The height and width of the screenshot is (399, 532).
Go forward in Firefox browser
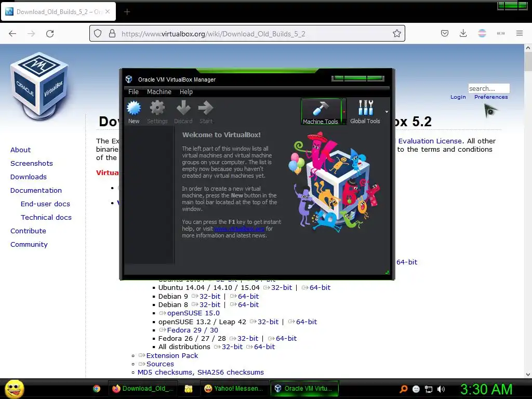click(x=31, y=34)
